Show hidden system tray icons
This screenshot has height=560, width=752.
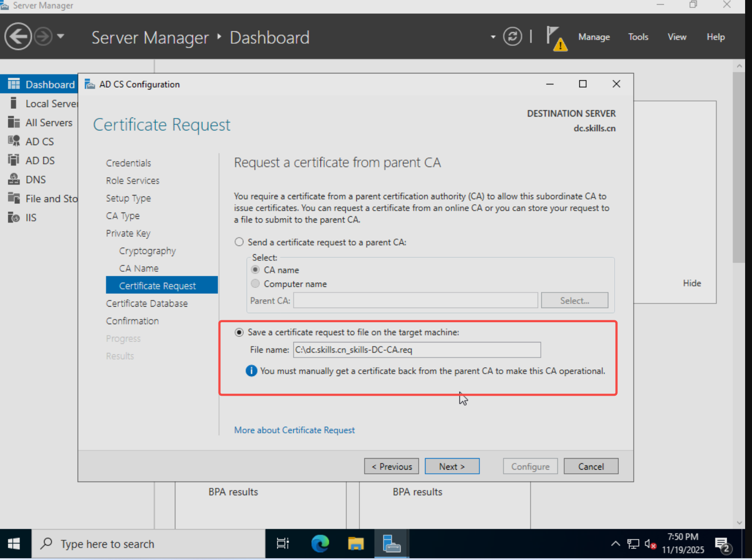(615, 544)
